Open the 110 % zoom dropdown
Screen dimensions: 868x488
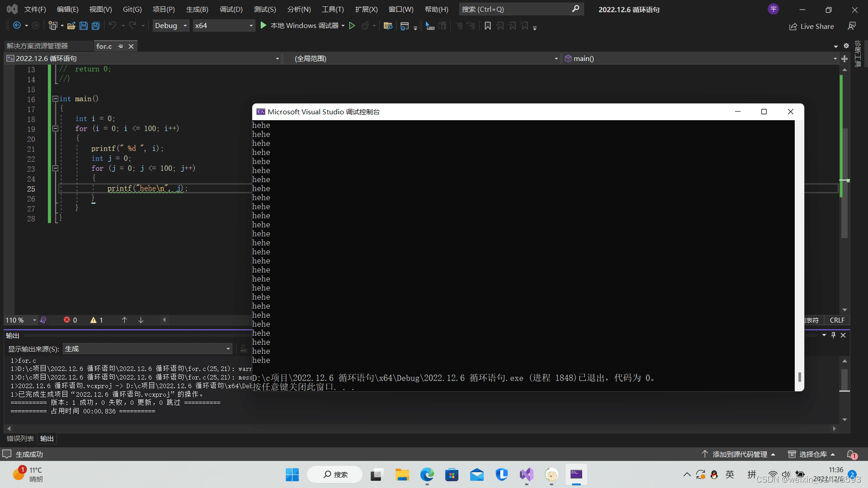coord(21,320)
